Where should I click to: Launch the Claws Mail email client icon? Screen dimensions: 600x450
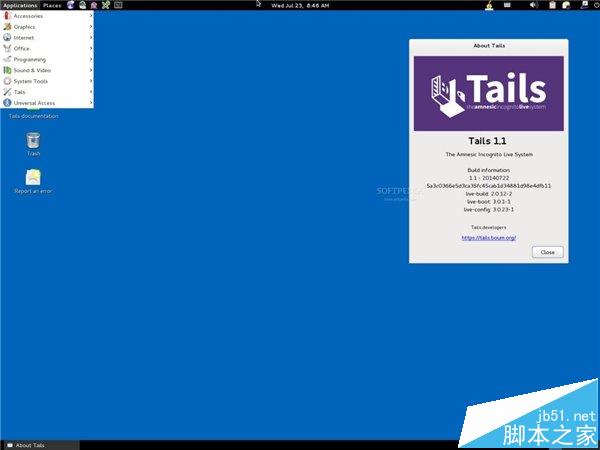pos(83,5)
